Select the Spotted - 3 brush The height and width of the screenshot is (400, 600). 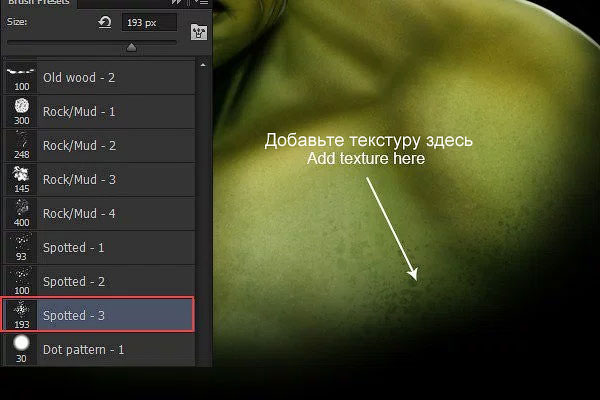pyautogui.click(x=98, y=315)
